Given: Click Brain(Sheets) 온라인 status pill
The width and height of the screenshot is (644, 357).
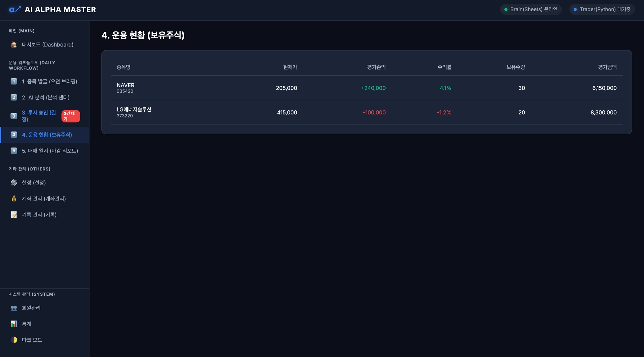Looking at the screenshot, I should (530, 9).
